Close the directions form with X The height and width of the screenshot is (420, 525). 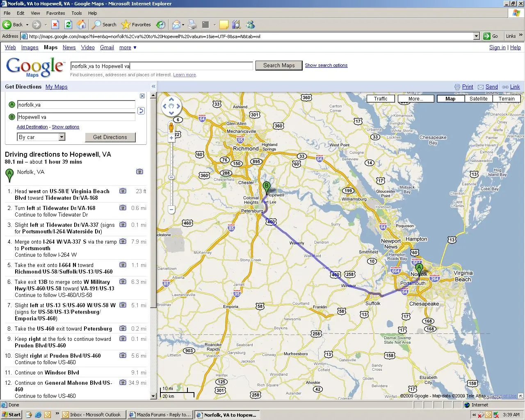tap(142, 96)
